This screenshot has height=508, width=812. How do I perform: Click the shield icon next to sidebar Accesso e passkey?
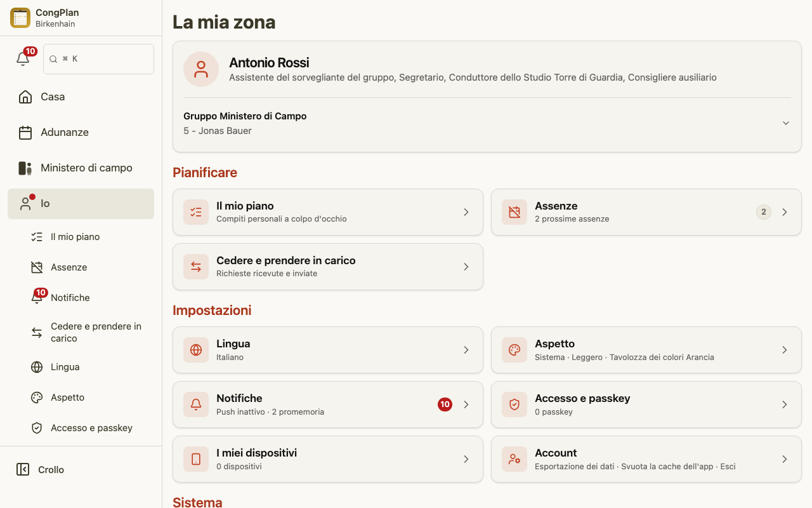tap(37, 428)
